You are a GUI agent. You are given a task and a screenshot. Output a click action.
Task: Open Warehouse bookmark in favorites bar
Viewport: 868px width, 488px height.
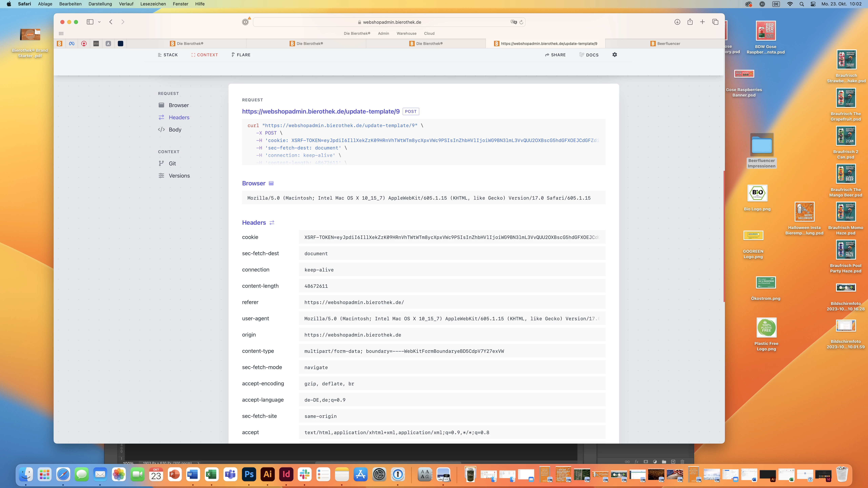click(x=406, y=33)
